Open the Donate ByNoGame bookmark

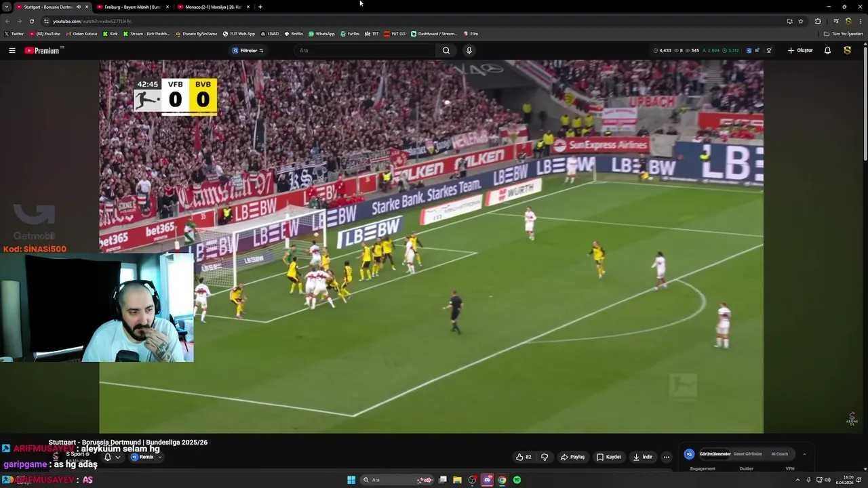(196, 33)
